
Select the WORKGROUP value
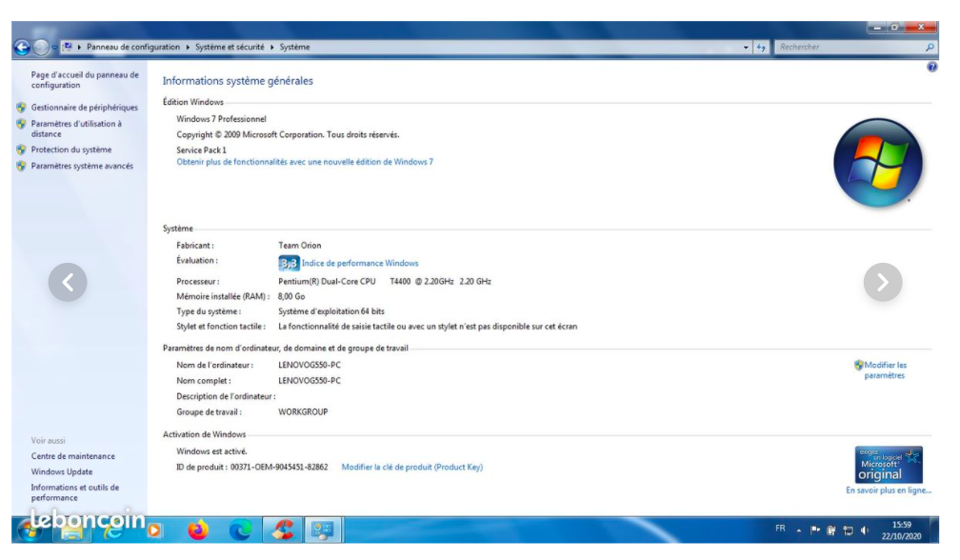coord(303,412)
